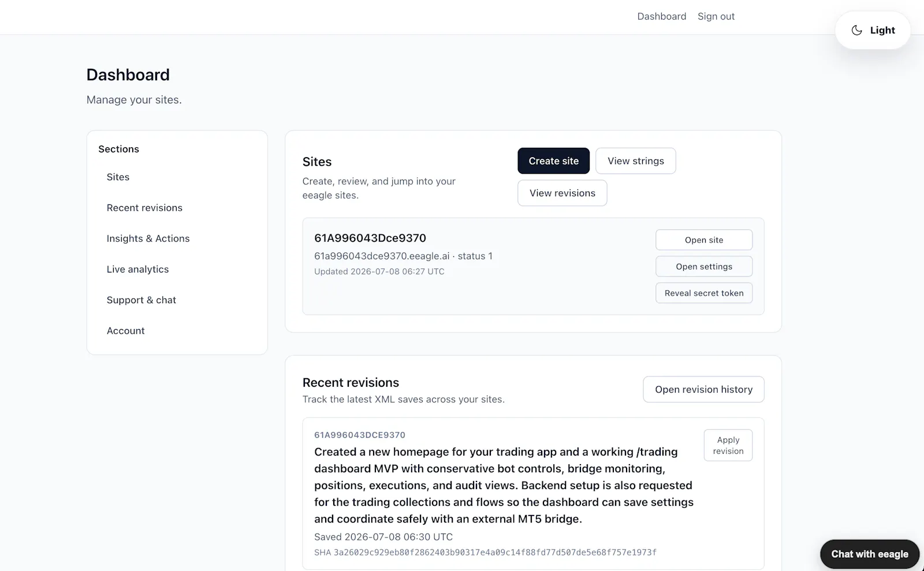
Task: Toggle the Light theme switch
Action: pos(873,30)
